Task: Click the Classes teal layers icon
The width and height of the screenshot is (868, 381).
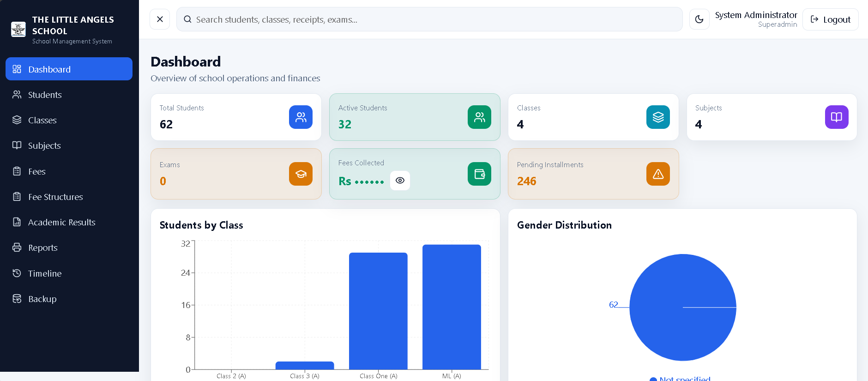Action: click(x=658, y=117)
